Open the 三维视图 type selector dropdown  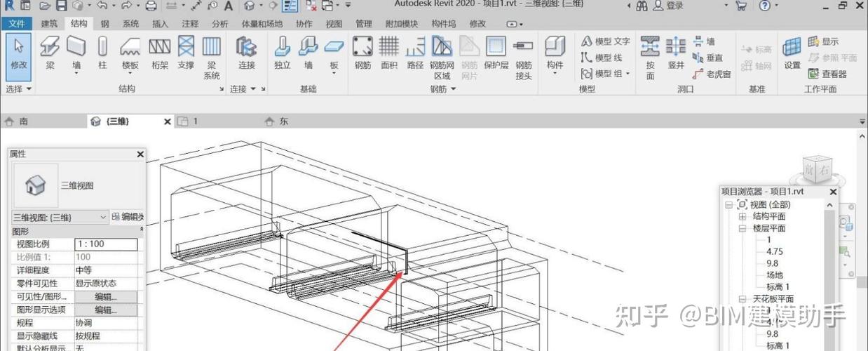coord(103,218)
